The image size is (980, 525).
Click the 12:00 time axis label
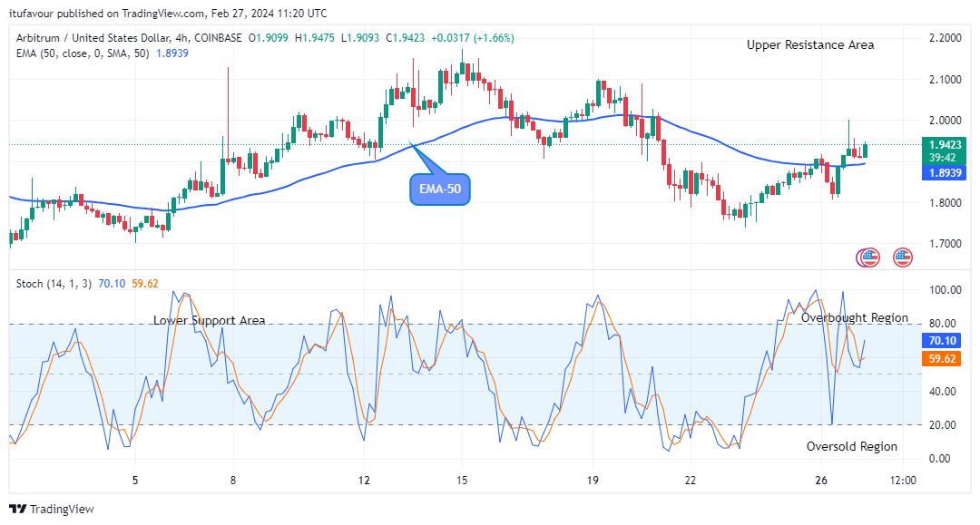(x=903, y=481)
